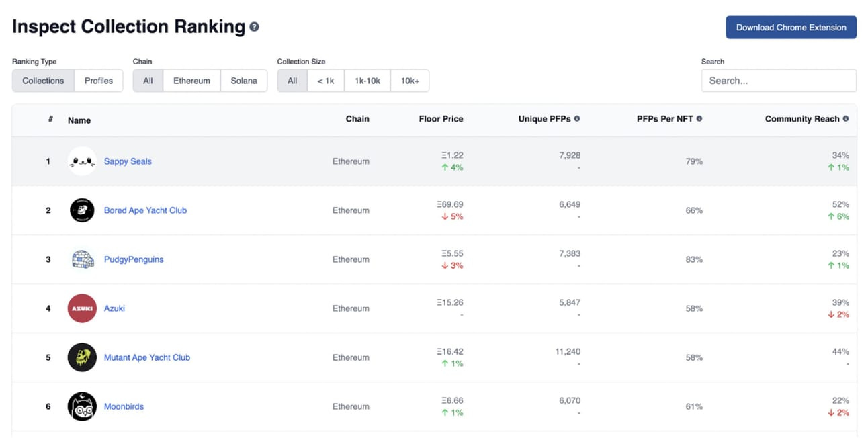Click the Unique PFPs column header

coord(545,118)
